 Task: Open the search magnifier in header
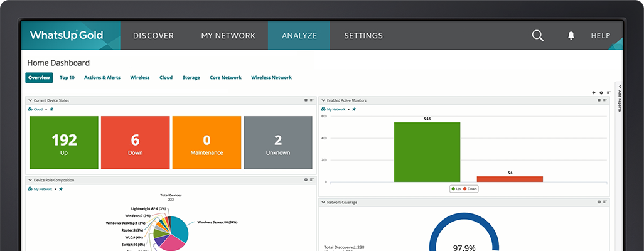(537, 36)
